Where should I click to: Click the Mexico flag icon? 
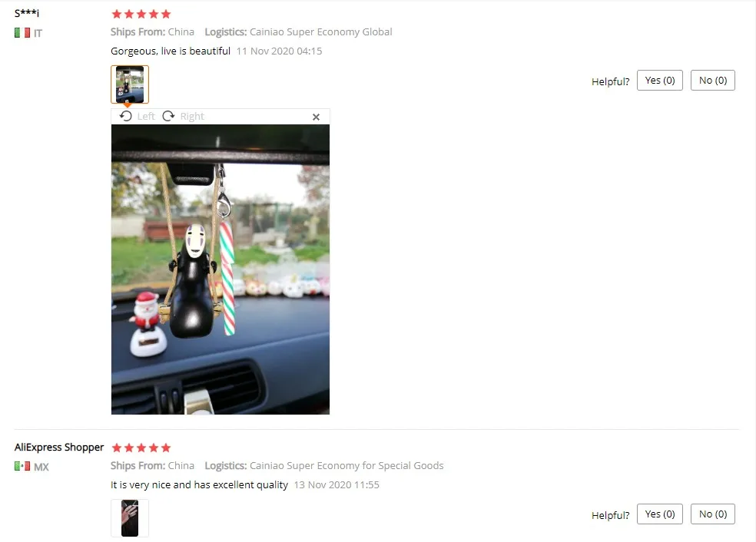22,466
